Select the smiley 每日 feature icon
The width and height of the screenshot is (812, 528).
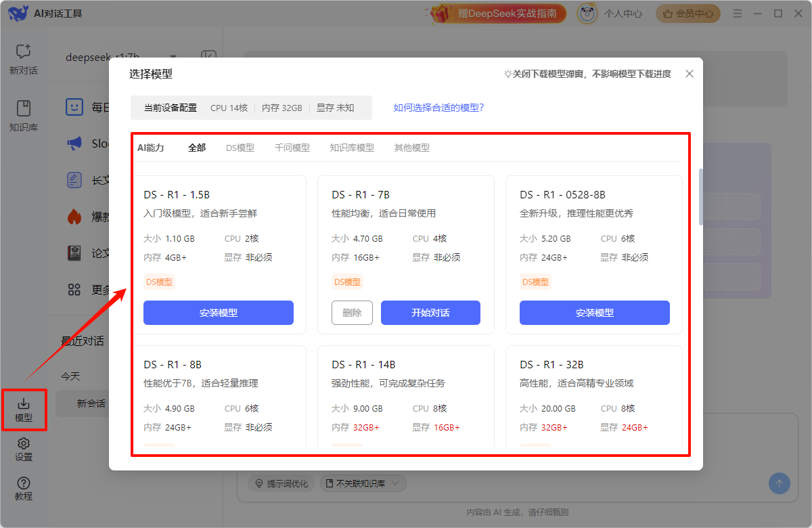(74, 106)
